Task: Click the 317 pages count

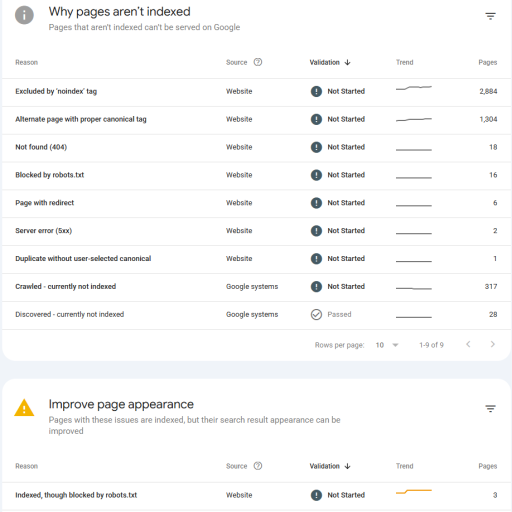Action: (x=491, y=286)
